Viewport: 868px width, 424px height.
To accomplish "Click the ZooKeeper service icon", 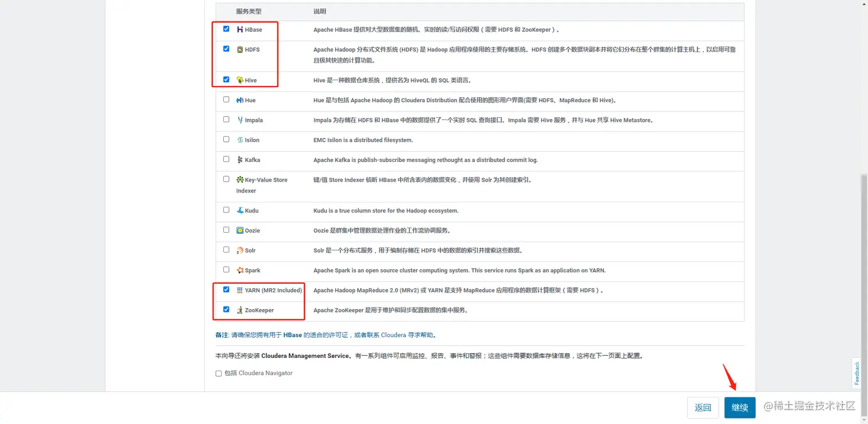I will [x=240, y=310].
